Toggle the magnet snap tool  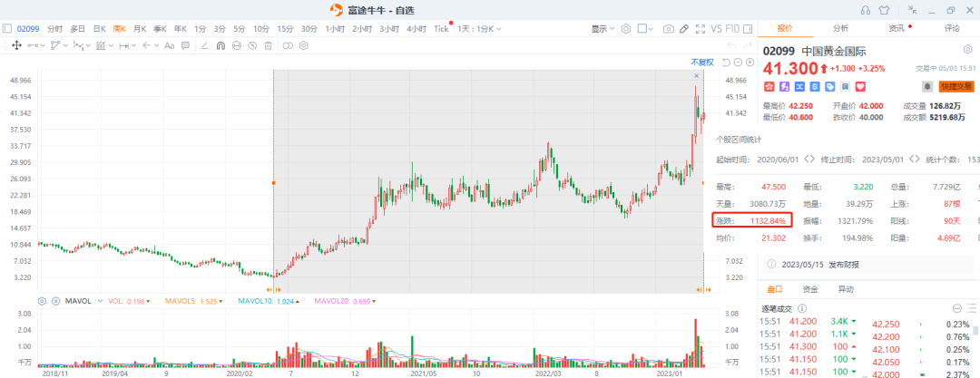pyautogui.click(x=220, y=45)
